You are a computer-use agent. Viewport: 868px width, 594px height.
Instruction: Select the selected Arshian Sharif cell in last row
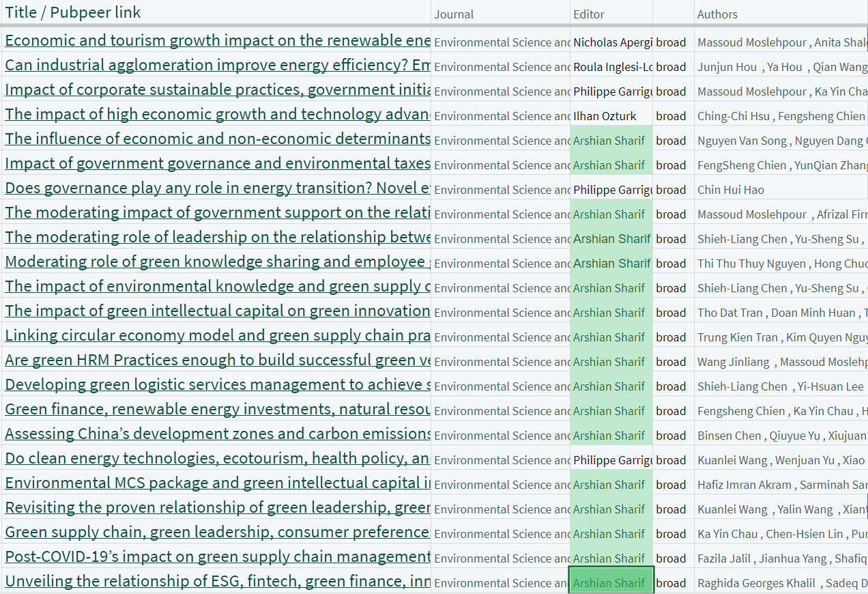click(x=611, y=583)
